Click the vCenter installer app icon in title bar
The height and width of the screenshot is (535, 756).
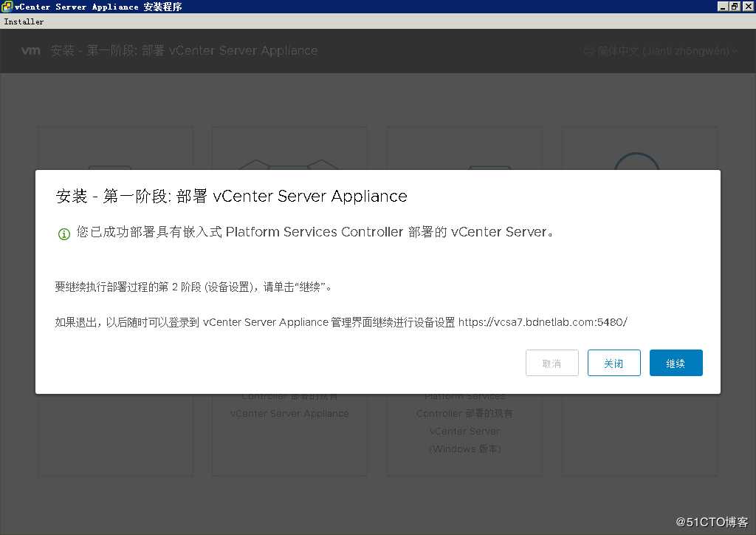pyautogui.click(x=6, y=6)
